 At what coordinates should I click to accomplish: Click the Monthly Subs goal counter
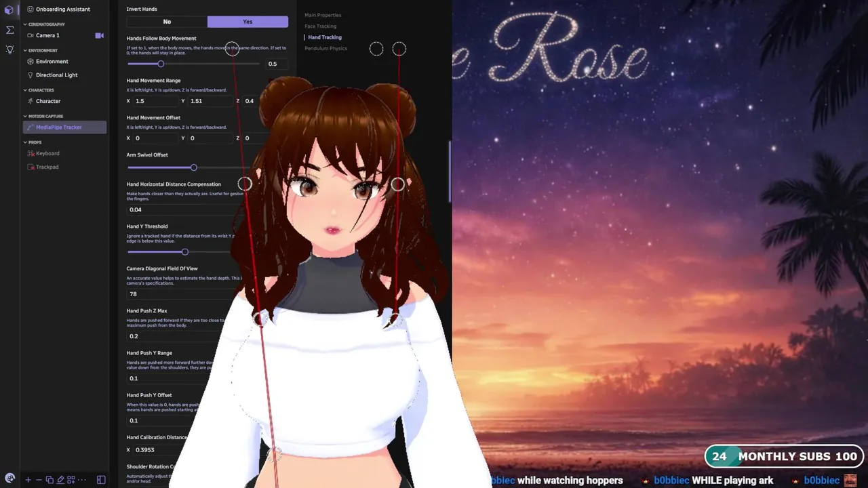pyautogui.click(x=784, y=456)
